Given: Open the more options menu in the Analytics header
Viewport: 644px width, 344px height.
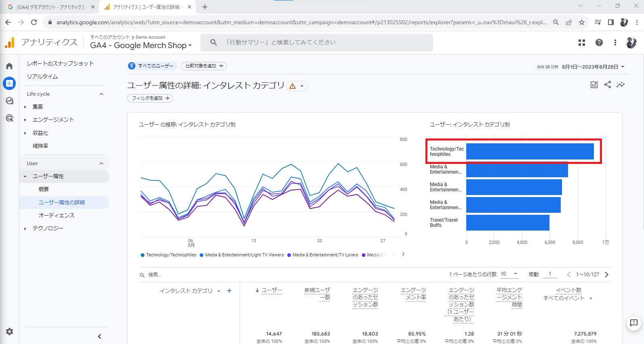Looking at the screenshot, I should pyautogui.click(x=615, y=42).
